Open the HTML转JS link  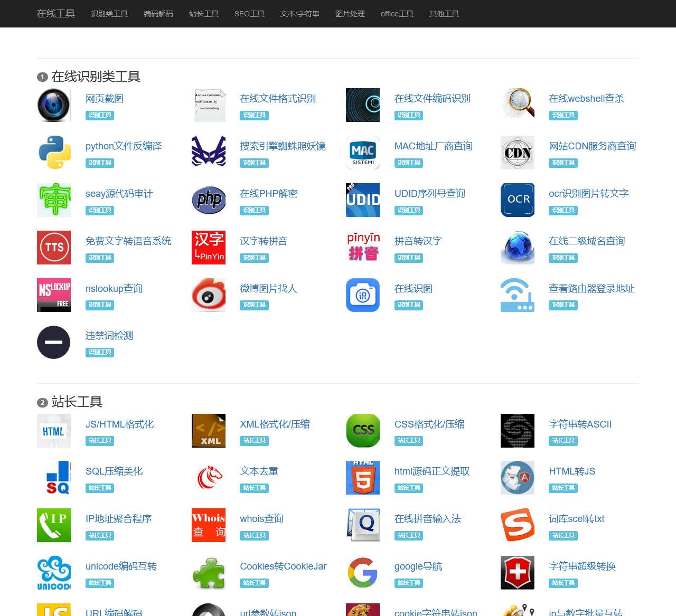click(x=572, y=471)
